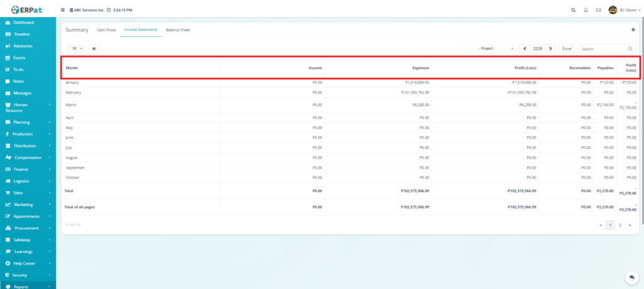Click the table Search input field
The image size is (644, 289).
[602, 48]
